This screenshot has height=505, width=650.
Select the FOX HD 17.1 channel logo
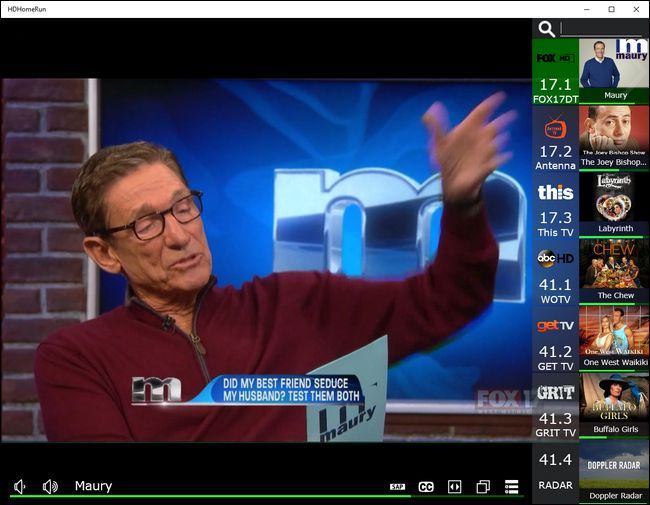pyautogui.click(x=555, y=58)
